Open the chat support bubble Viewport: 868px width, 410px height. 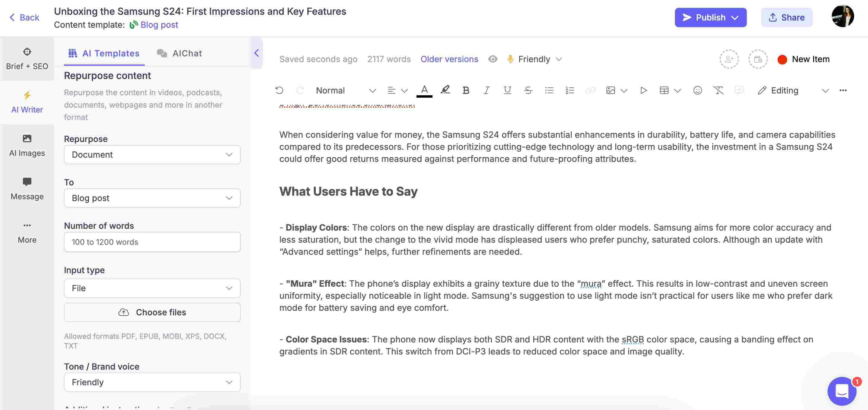click(842, 391)
